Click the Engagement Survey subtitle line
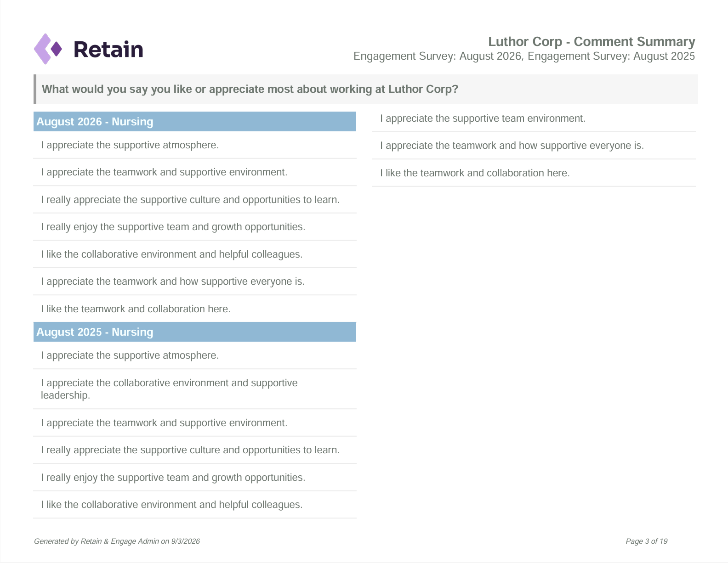This screenshot has height=563, width=728. tap(524, 56)
